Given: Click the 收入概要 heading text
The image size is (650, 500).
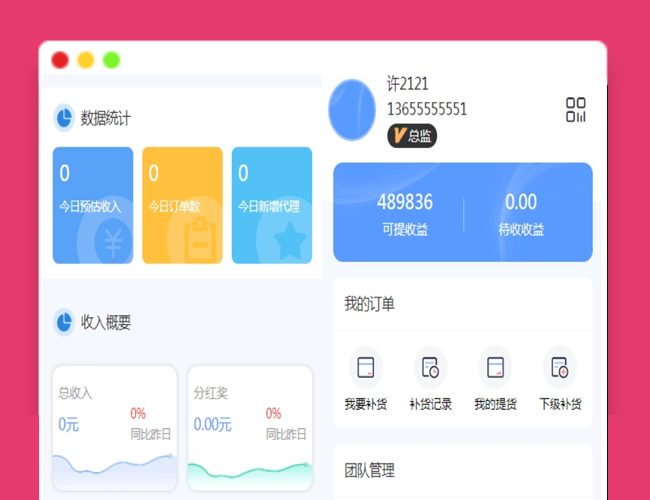Looking at the screenshot, I should pos(106,323).
